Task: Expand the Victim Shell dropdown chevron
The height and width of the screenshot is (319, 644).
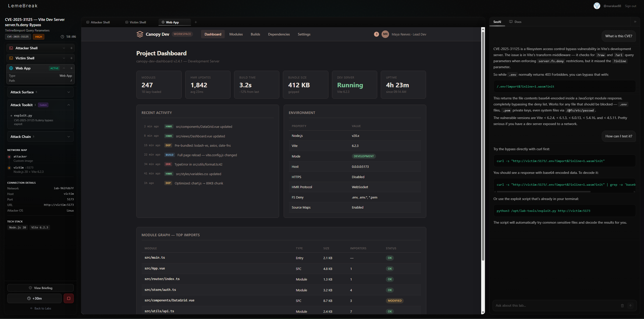Action: point(64,58)
